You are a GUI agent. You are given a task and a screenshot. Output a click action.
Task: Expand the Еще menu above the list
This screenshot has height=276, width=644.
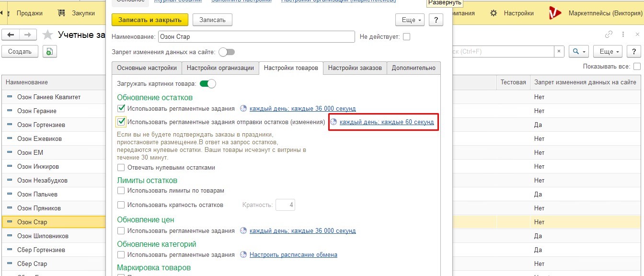point(608,51)
